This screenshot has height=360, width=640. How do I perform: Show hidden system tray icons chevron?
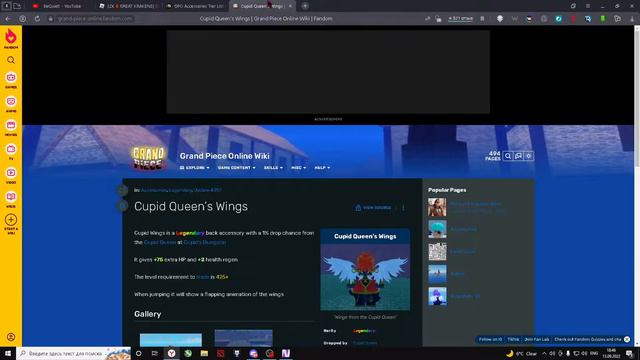(x=544, y=353)
